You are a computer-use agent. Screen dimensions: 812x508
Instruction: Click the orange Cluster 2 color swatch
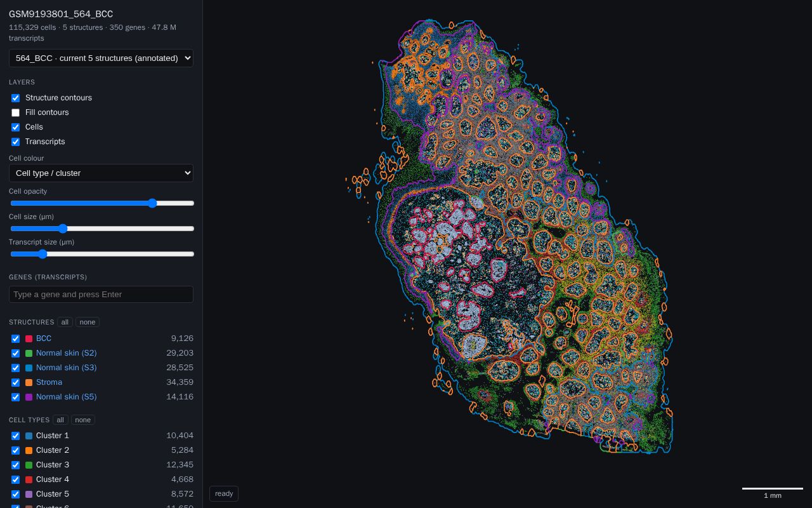(x=29, y=450)
